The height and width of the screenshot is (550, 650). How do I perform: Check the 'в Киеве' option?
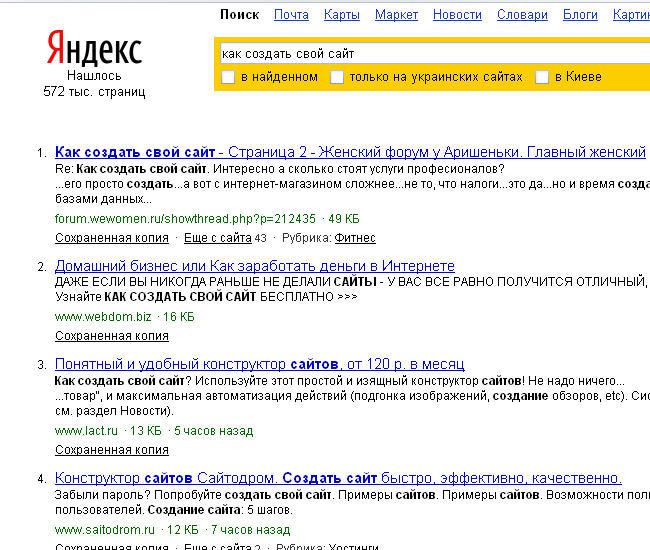pos(542,77)
